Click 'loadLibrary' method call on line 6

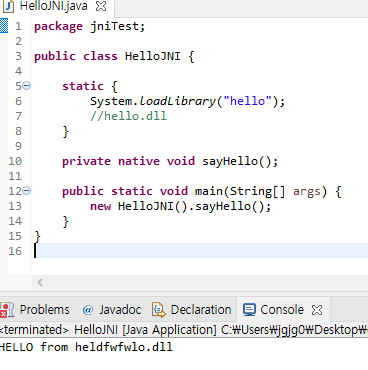click(x=178, y=101)
